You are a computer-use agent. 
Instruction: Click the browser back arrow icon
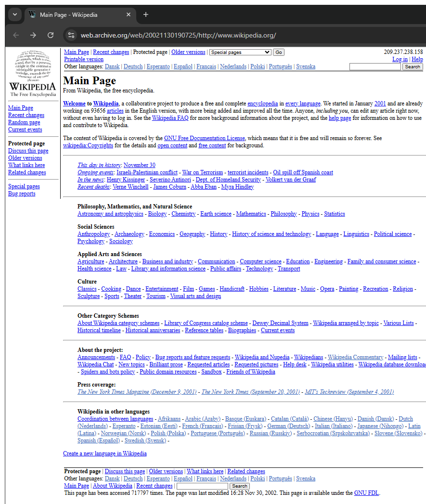[x=15, y=35]
